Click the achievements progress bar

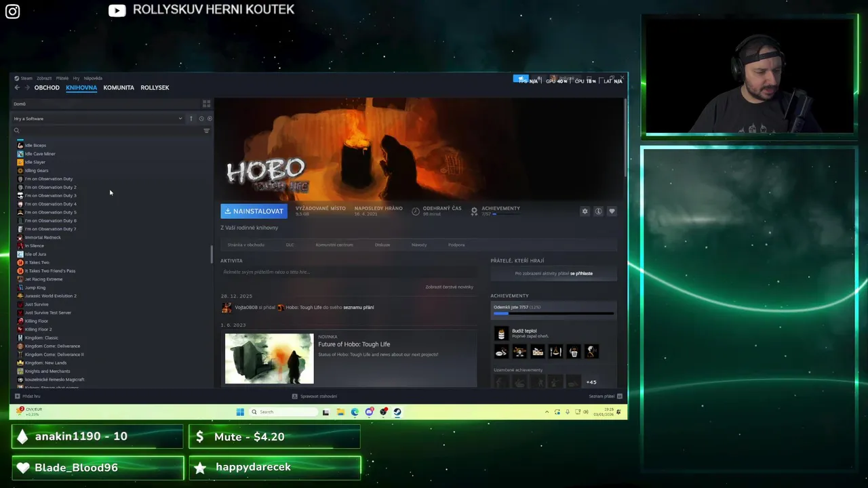pyautogui.click(x=553, y=313)
